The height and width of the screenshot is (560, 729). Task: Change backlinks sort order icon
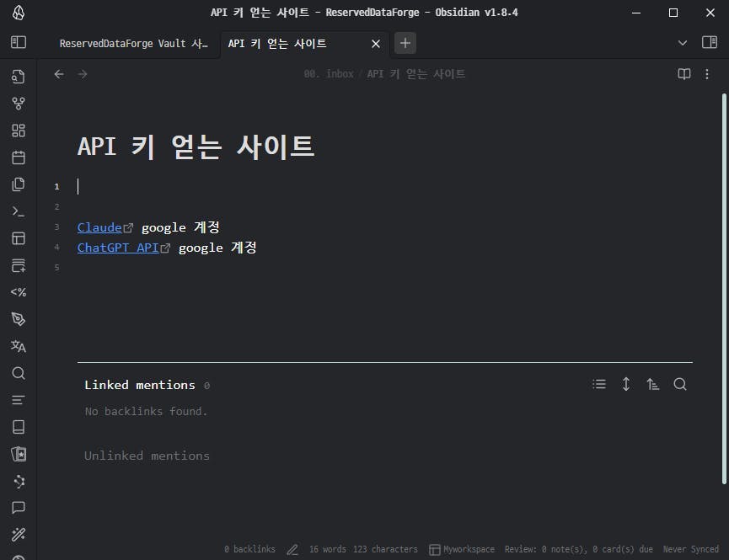(x=653, y=384)
